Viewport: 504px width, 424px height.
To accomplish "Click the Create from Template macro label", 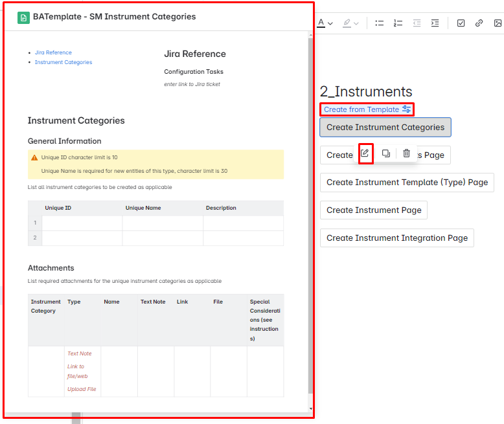I will click(361, 109).
